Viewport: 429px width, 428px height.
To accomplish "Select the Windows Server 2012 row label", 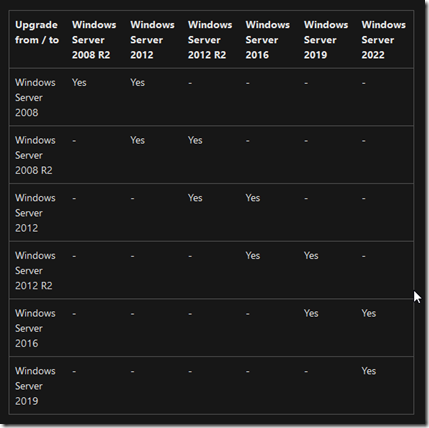I will pos(35,213).
